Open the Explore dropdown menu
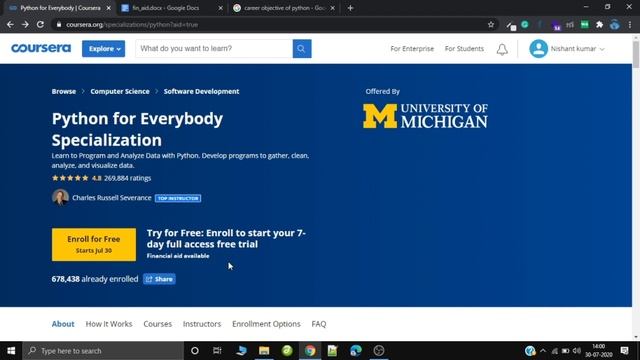 [x=103, y=49]
